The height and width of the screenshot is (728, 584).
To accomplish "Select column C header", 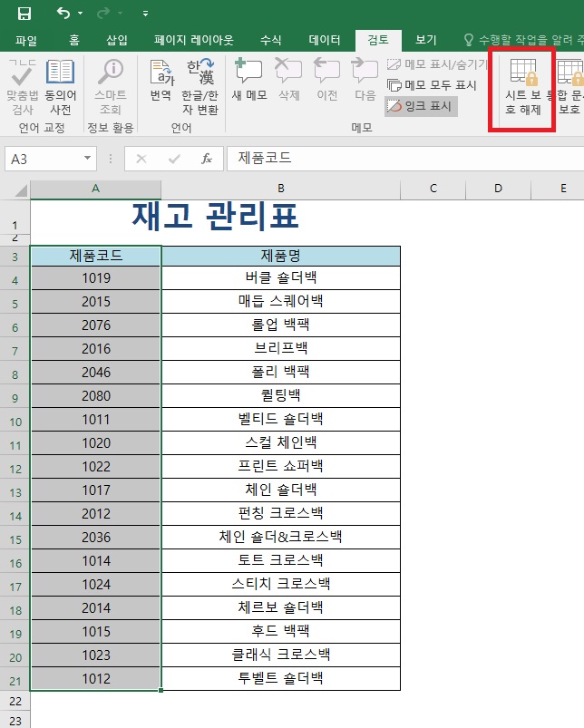I will 433,189.
